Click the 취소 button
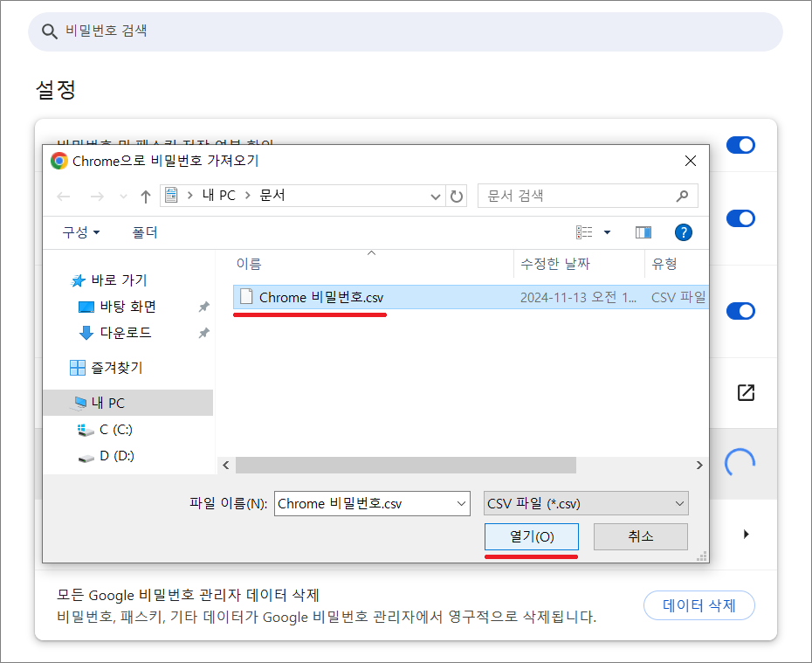This screenshot has width=812, height=663. (641, 536)
